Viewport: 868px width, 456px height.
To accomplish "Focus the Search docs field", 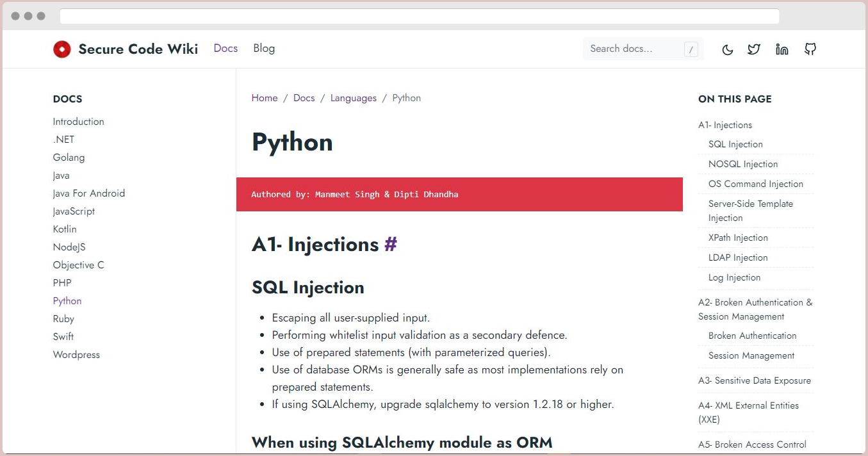I will point(643,49).
